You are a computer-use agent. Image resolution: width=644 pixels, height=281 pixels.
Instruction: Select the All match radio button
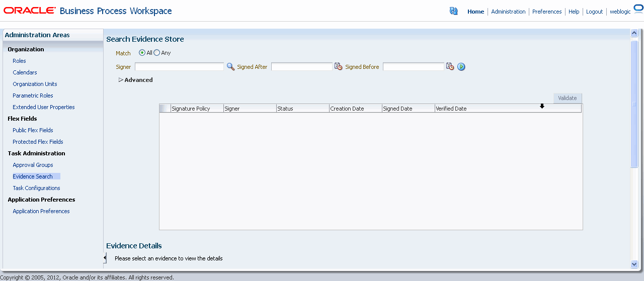point(142,53)
